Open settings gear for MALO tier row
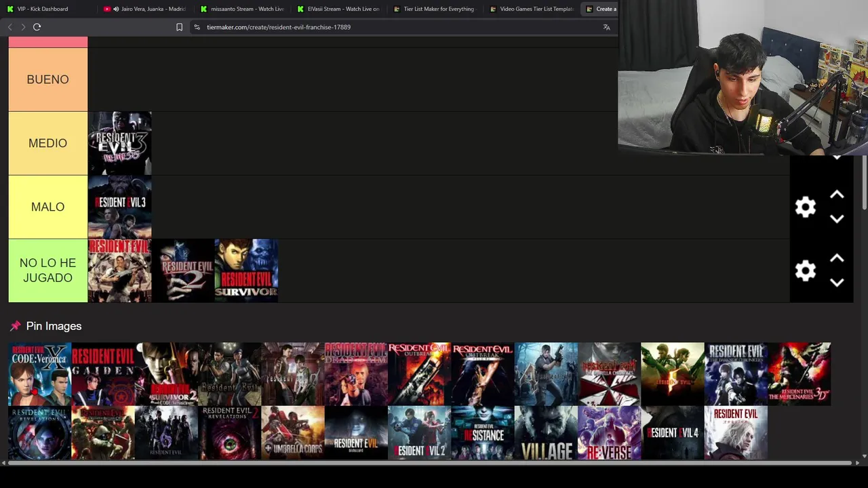 click(805, 207)
